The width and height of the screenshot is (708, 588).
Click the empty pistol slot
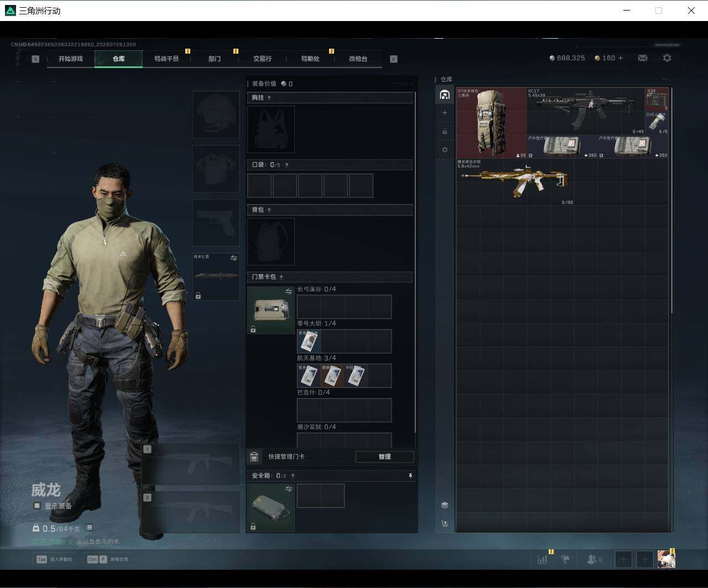coord(216,223)
